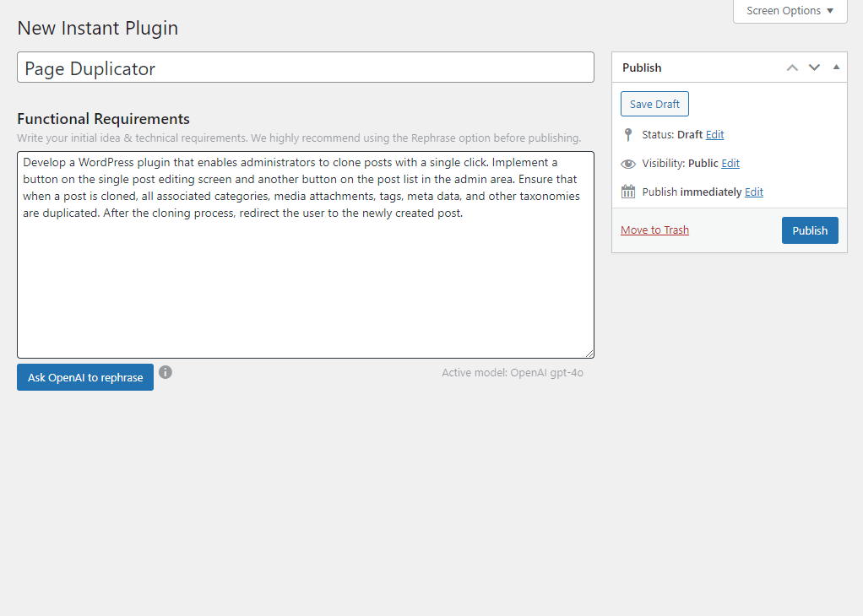Move the Publish box up with the up chevron
The width and height of the screenshot is (863, 616).
(x=792, y=67)
